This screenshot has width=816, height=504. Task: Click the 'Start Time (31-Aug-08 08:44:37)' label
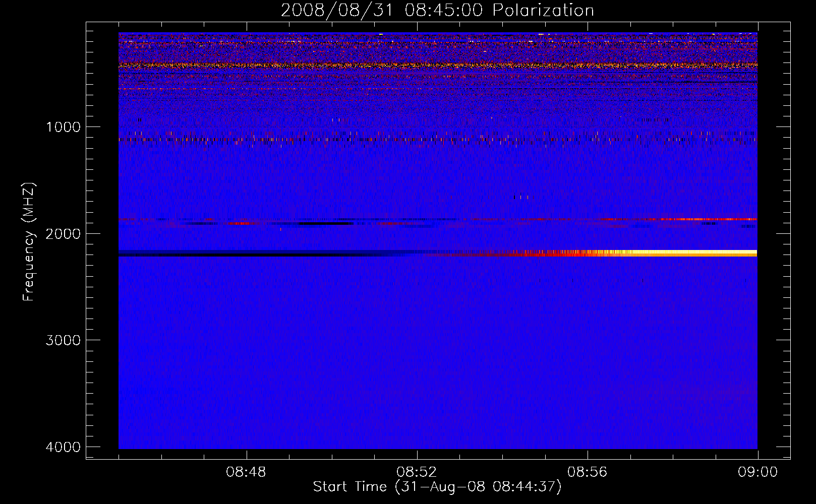pos(437,487)
